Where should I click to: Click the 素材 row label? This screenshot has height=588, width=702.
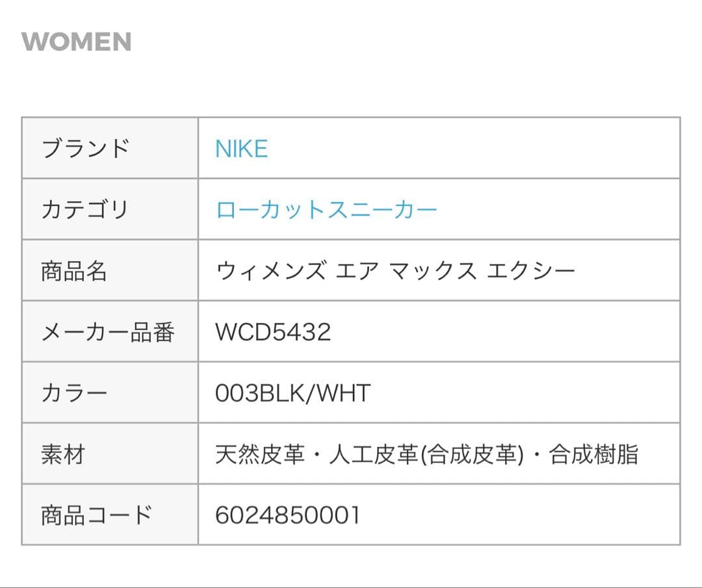point(62,454)
